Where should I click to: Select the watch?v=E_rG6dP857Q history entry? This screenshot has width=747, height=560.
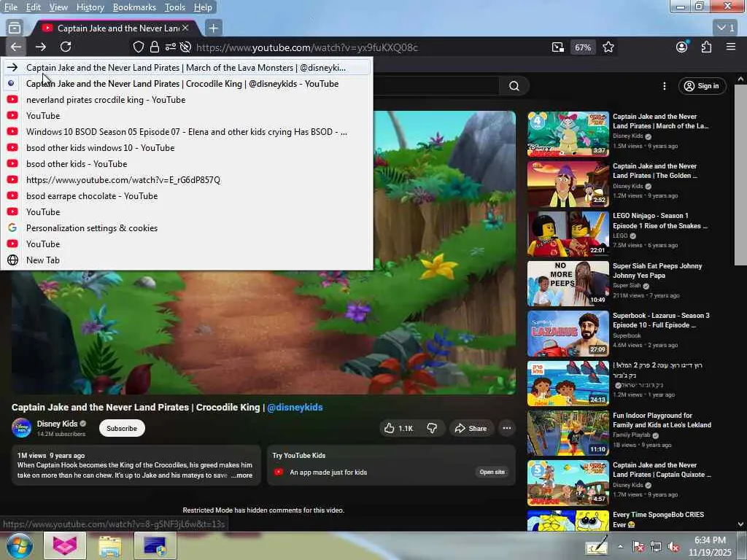187,180
